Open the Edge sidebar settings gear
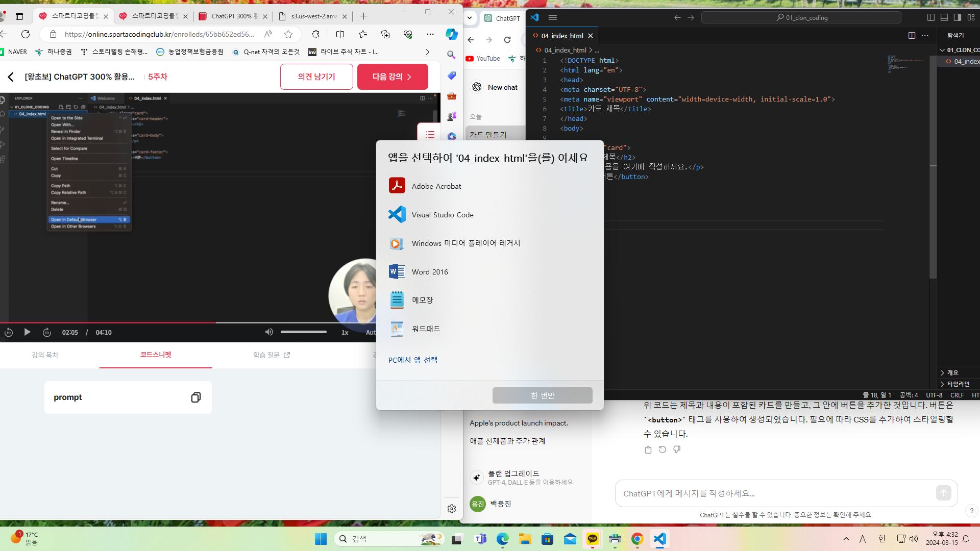Image resolution: width=980 pixels, height=551 pixels. pyautogui.click(x=452, y=509)
